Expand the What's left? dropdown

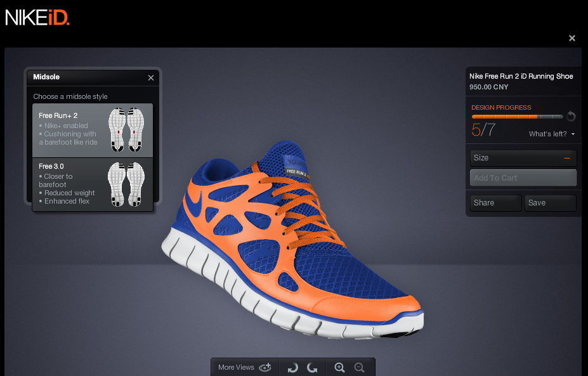[x=552, y=134]
